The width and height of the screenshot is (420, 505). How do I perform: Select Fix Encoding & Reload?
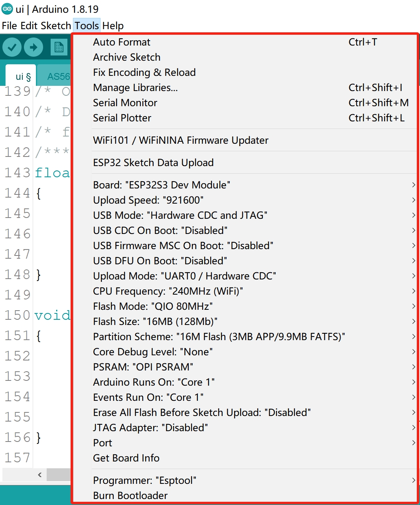(245, 72)
